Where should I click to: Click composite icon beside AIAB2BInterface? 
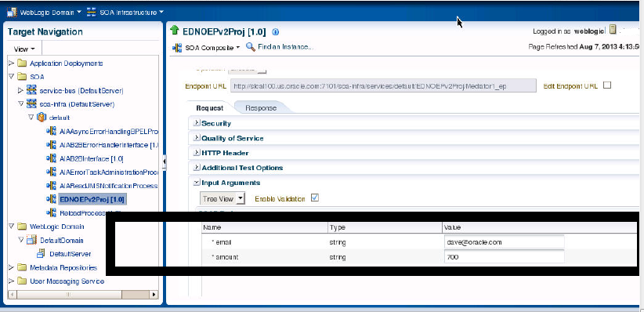pos(52,158)
